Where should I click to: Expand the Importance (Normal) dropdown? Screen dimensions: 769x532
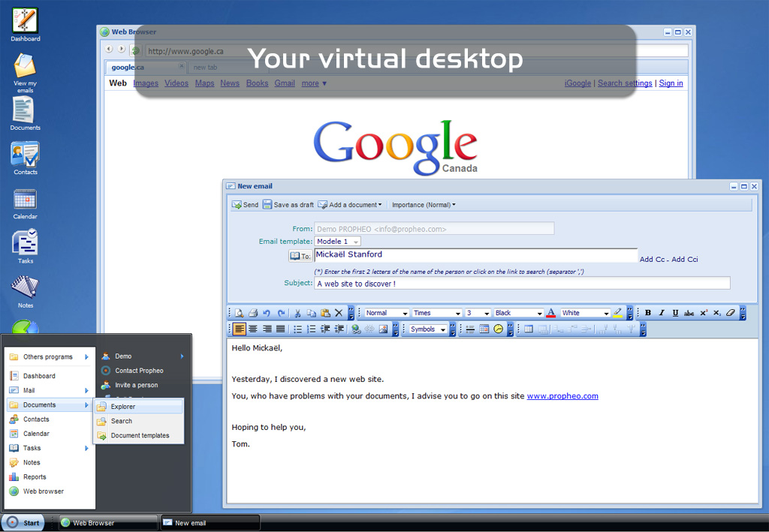(x=424, y=205)
